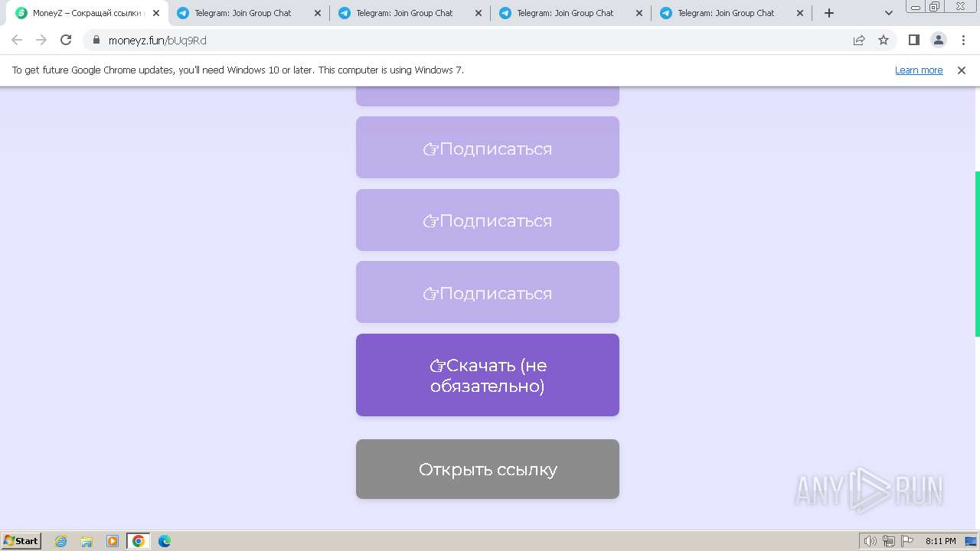Click the green page scrollbar thumb
The image size is (980, 551).
(977, 254)
